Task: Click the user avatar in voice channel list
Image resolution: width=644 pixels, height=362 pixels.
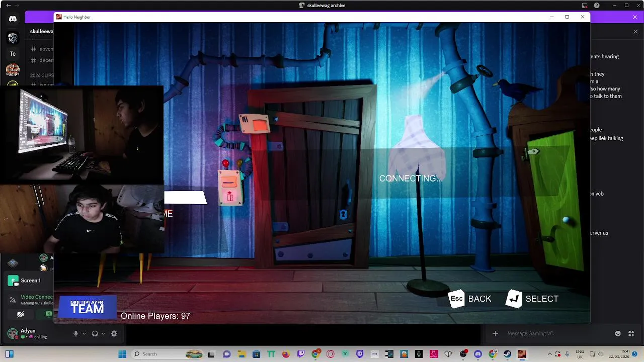Action: [x=44, y=258]
